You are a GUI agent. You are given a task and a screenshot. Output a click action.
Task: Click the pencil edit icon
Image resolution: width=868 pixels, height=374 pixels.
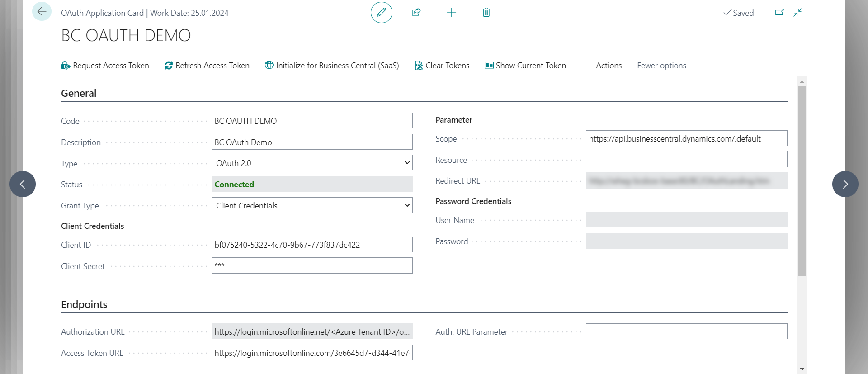click(x=381, y=12)
